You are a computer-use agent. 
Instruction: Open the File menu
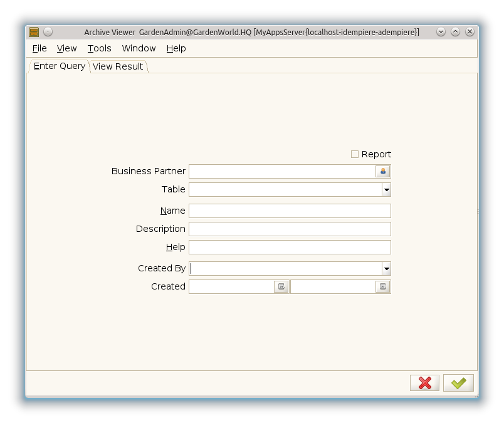click(39, 48)
